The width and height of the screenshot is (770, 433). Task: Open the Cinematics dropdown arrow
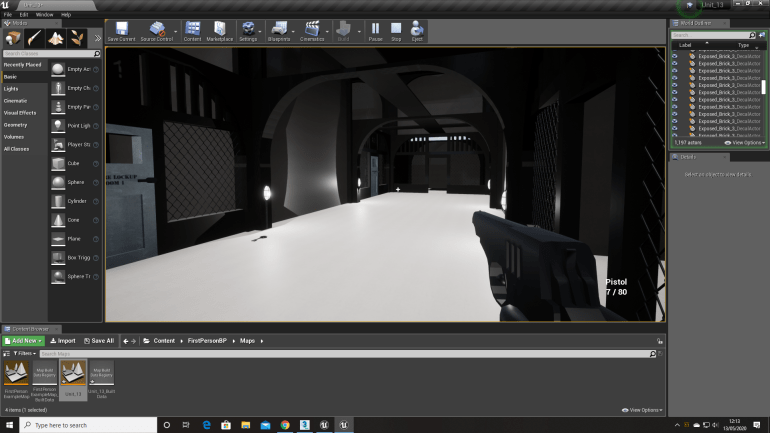pos(327,32)
